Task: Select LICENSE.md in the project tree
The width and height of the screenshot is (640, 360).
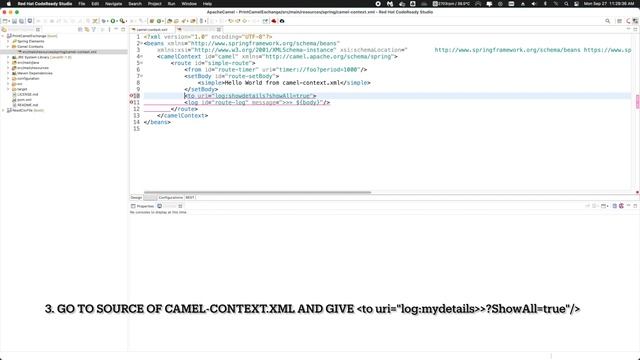Action: [x=27, y=94]
